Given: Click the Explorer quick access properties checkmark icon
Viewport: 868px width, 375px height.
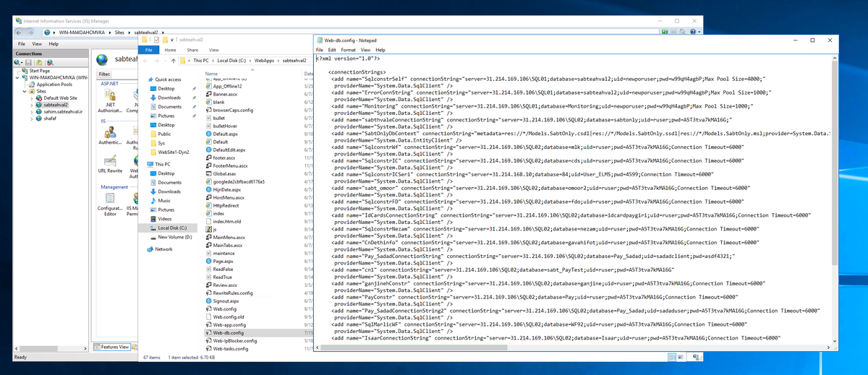Looking at the screenshot, I should (x=156, y=40).
